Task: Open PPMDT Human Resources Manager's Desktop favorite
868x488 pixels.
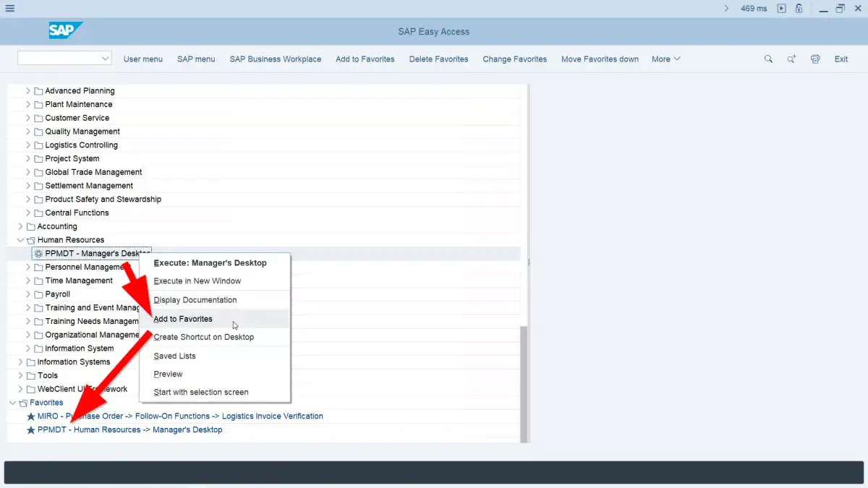Action: tap(130, 430)
